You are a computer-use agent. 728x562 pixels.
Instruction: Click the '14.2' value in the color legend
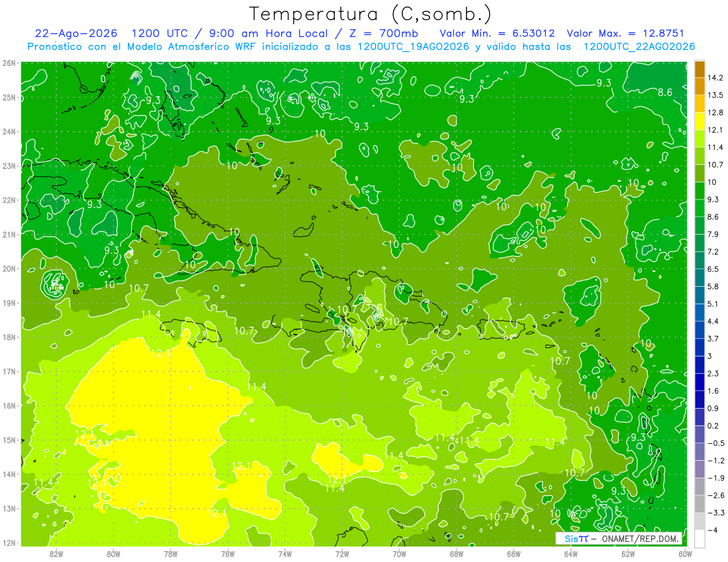click(x=716, y=78)
